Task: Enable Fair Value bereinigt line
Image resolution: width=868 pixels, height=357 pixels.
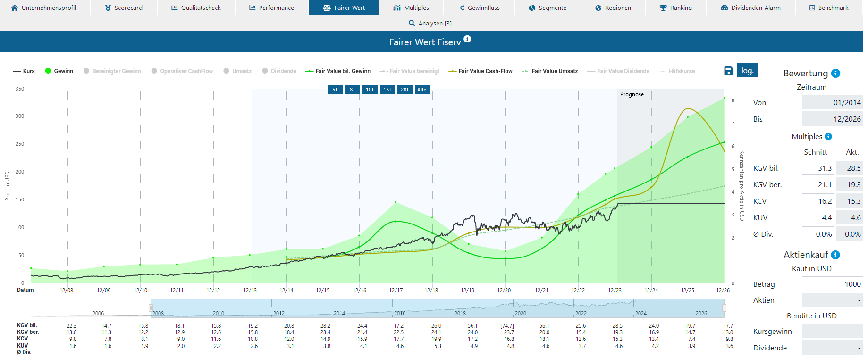Action: click(409, 71)
